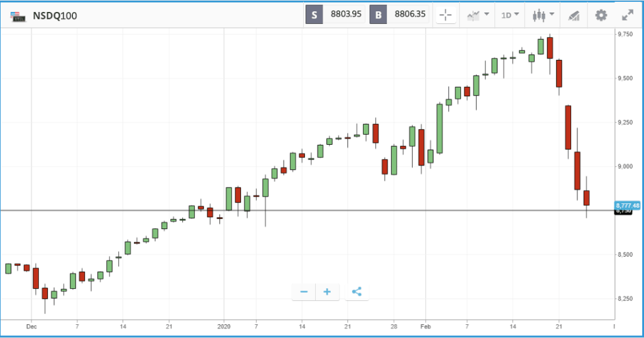
Task: Click the S sell button
Action: click(x=314, y=15)
